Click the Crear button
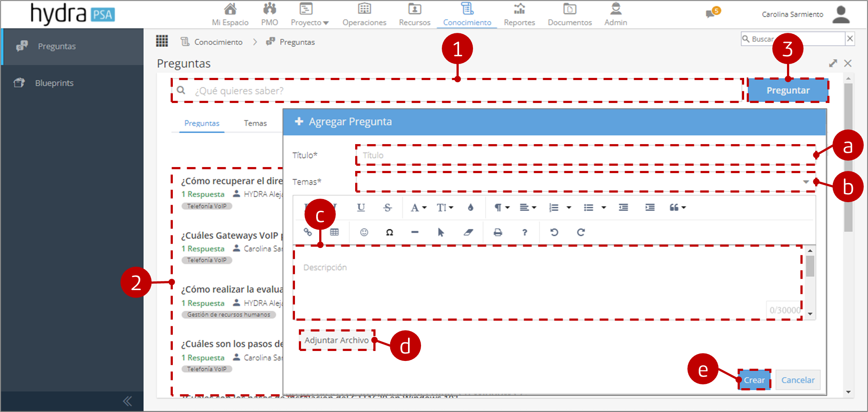 point(755,380)
